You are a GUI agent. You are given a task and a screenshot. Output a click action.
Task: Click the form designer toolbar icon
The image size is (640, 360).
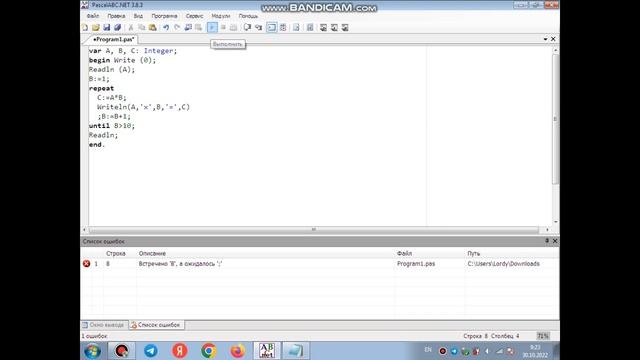[296, 27]
